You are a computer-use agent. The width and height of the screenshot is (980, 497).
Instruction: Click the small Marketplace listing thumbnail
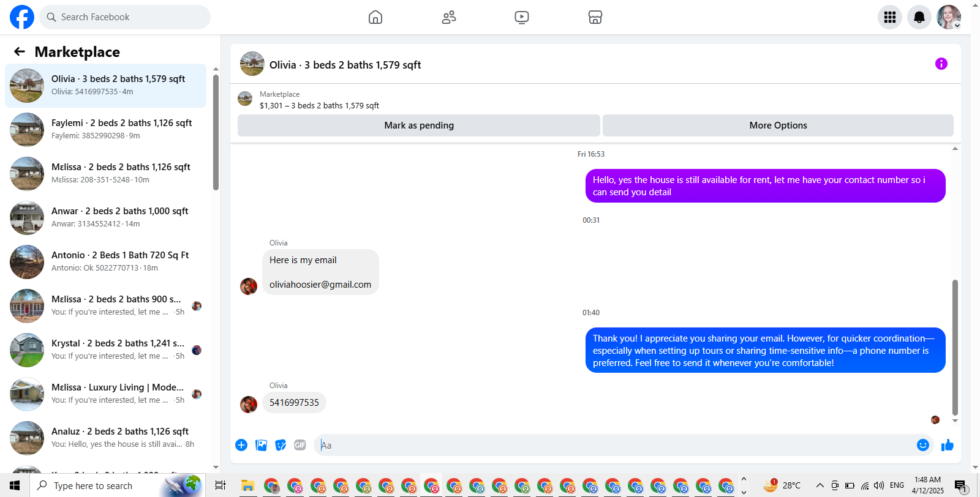click(245, 99)
